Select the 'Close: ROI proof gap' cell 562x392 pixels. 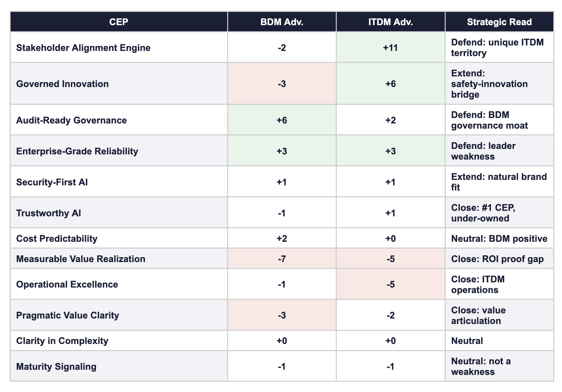tap(497, 259)
